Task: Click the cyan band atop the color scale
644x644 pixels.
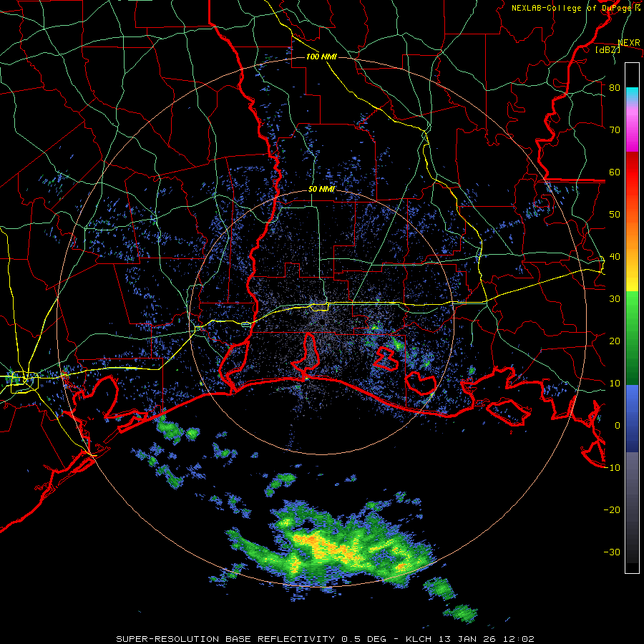Action: tap(632, 94)
